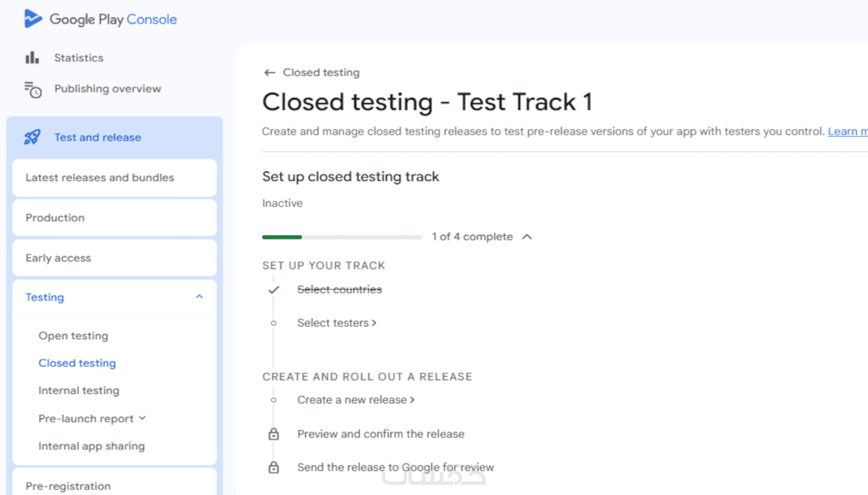The height and width of the screenshot is (495, 868).
Task: Click the lock icon for Send to Google
Action: point(274,467)
